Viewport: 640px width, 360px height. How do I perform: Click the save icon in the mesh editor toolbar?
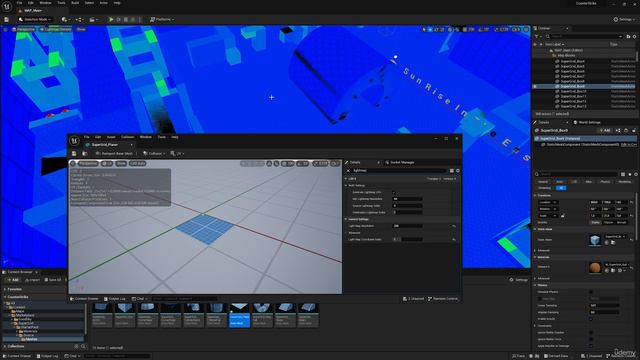74,153
